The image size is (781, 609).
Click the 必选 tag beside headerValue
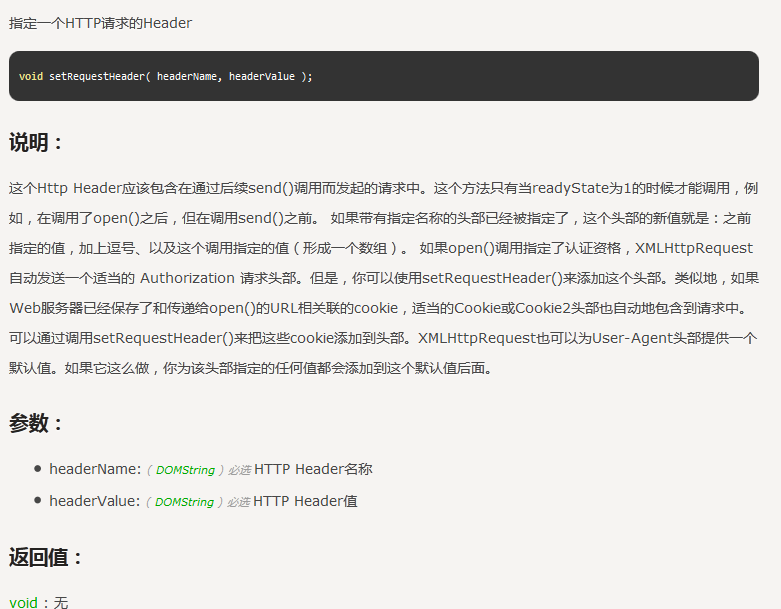(238, 502)
